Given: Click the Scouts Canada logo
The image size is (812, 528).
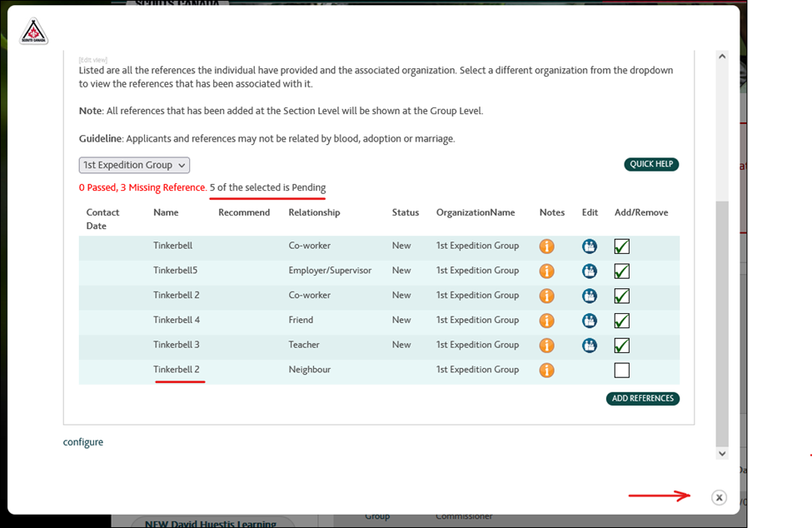Looking at the screenshot, I should (x=34, y=32).
